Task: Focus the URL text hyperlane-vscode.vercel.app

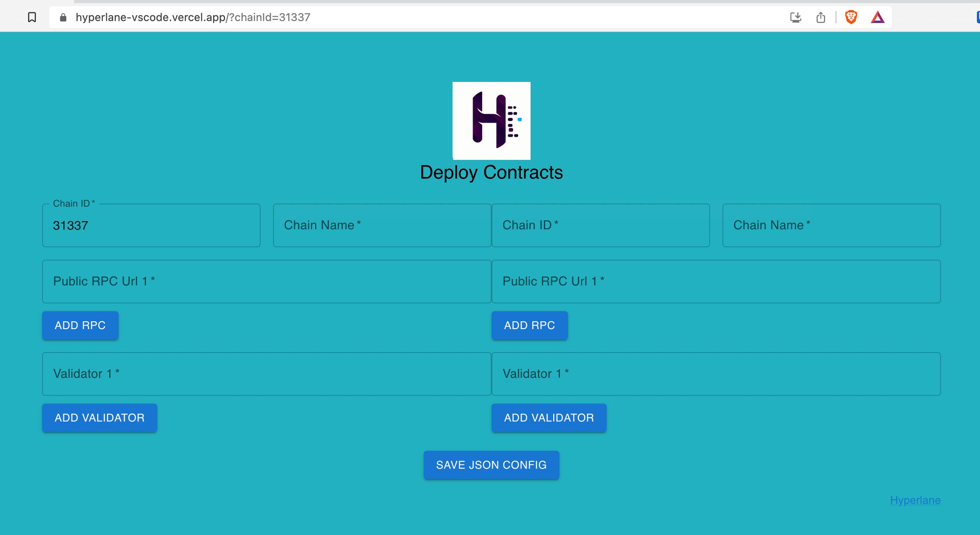Action: pos(150,17)
